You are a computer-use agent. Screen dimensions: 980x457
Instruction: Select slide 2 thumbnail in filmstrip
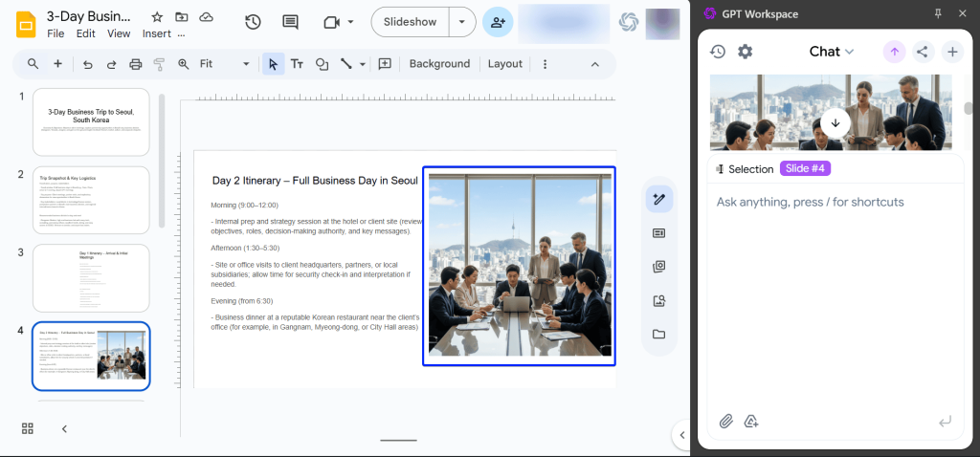click(x=91, y=200)
